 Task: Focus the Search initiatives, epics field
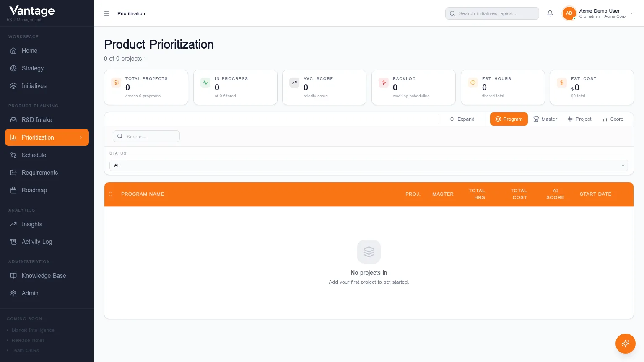click(492, 13)
